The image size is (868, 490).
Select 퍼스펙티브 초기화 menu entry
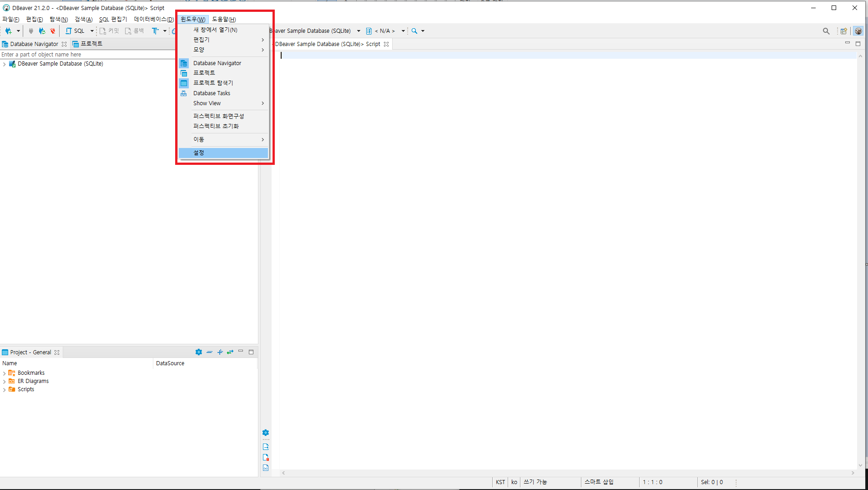pyautogui.click(x=223, y=126)
